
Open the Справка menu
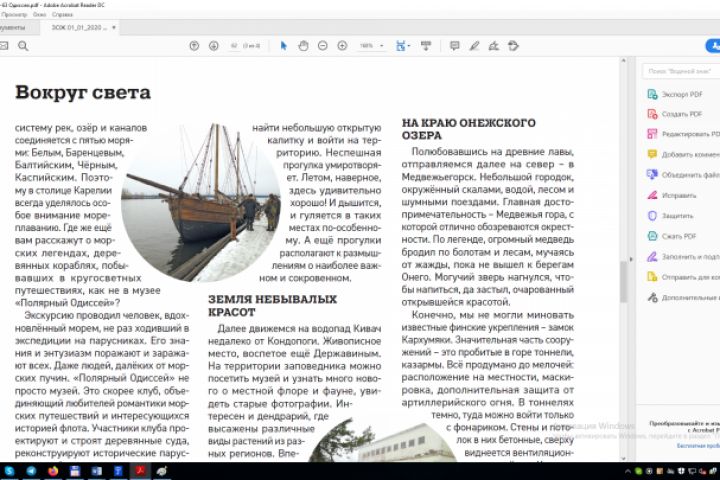[x=62, y=15]
